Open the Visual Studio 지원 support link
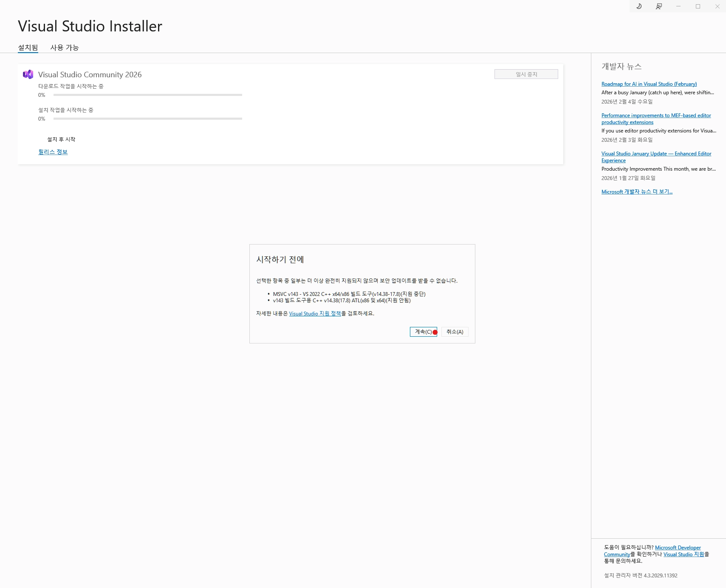Image resolution: width=726 pixels, height=588 pixels. [684, 554]
